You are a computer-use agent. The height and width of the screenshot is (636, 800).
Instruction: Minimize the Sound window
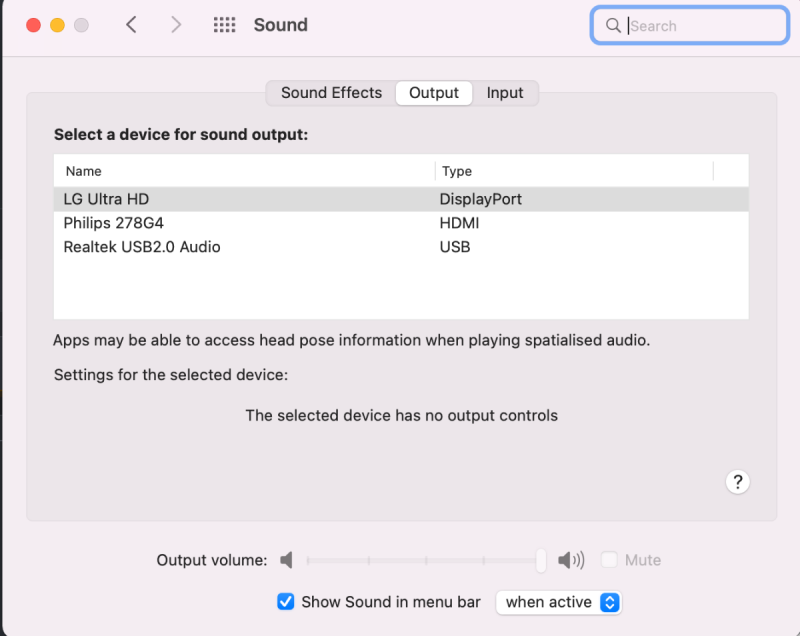[x=57, y=25]
